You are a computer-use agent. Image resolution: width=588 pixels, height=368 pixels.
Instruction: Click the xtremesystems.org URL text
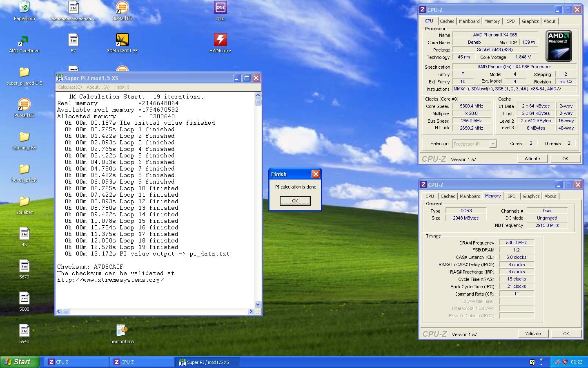point(110,280)
